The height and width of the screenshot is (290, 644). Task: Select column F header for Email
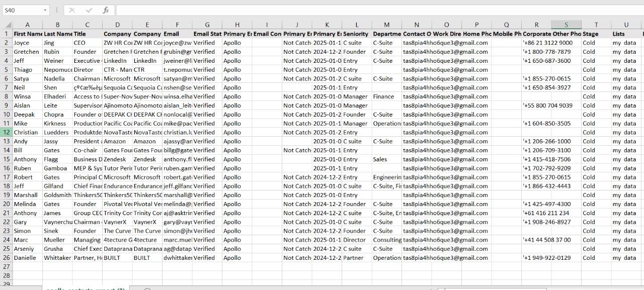[x=177, y=25]
